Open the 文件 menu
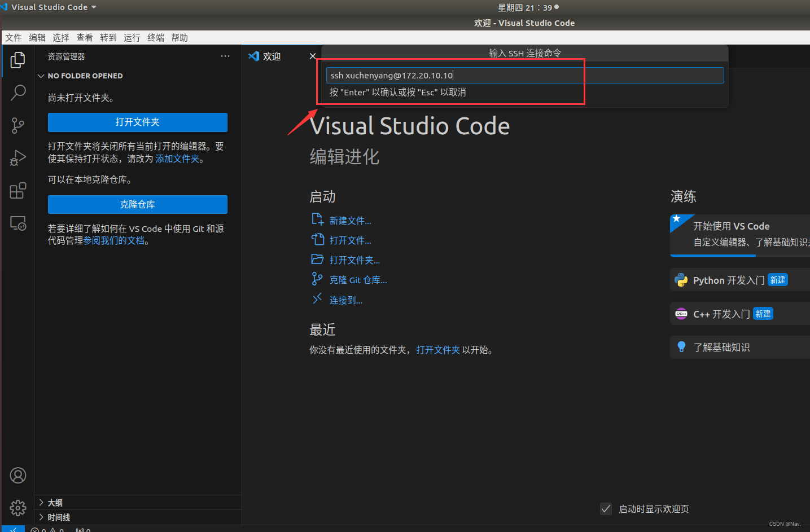 coord(14,38)
